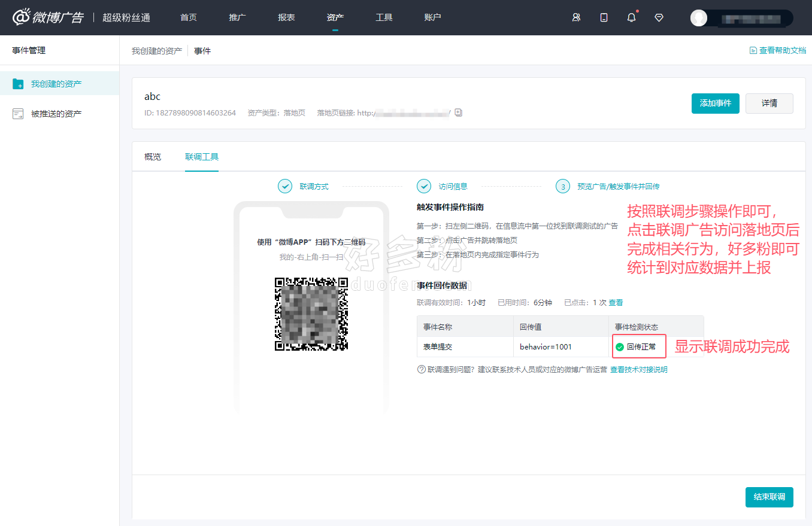This screenshot has height=526, width=812.
Task: Click 我创建的资产 breadcrumb
Action: (x=157, y=51)
